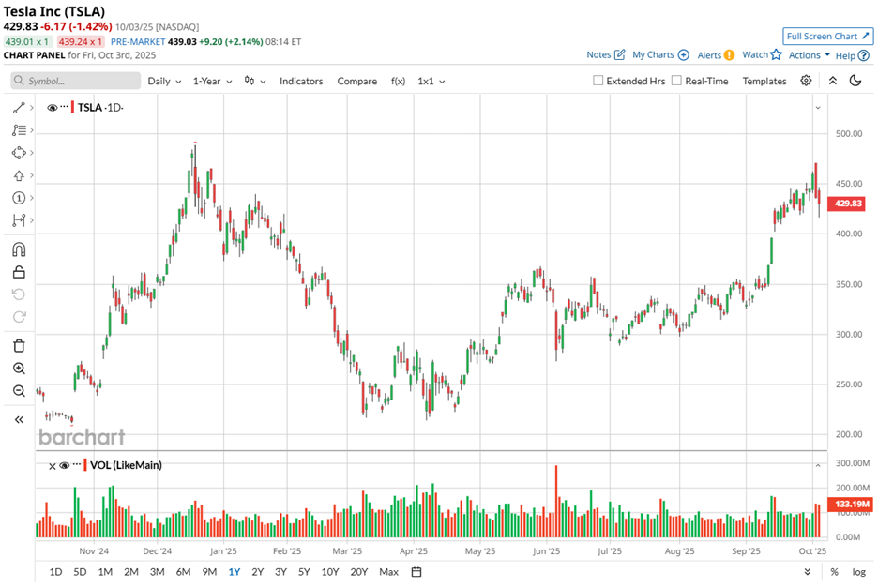Image resolution: width=878 pixels, height=588 pixels.
Task: Expand the drawing scroll double-down chevron
Action: (808, 572)
